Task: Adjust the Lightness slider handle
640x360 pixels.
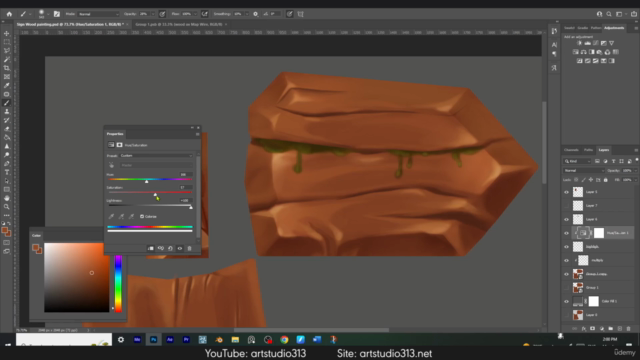Action: click(191, 207)
